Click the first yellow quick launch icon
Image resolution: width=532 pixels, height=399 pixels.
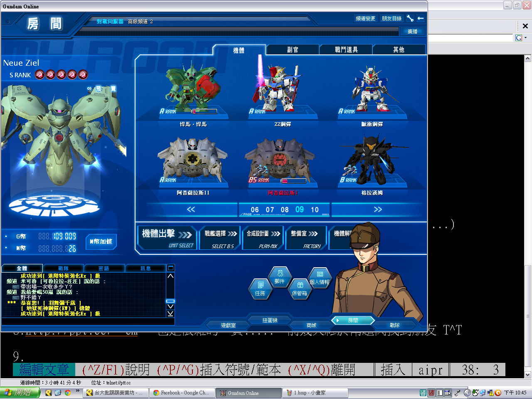[x=49, y=393]
